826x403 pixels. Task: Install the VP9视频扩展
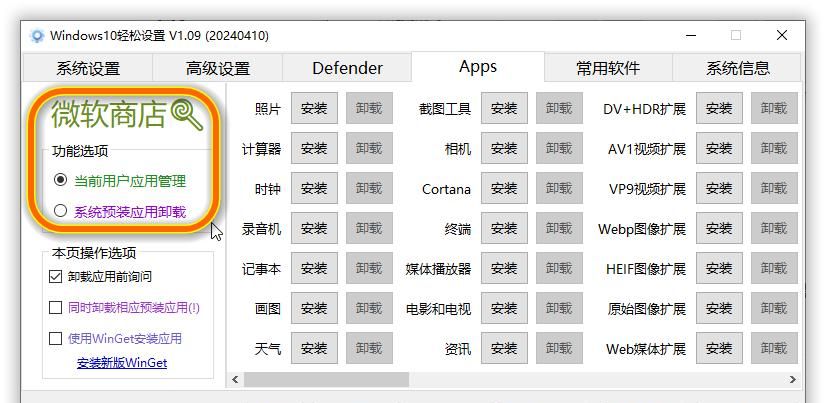(x=719, y=189)
